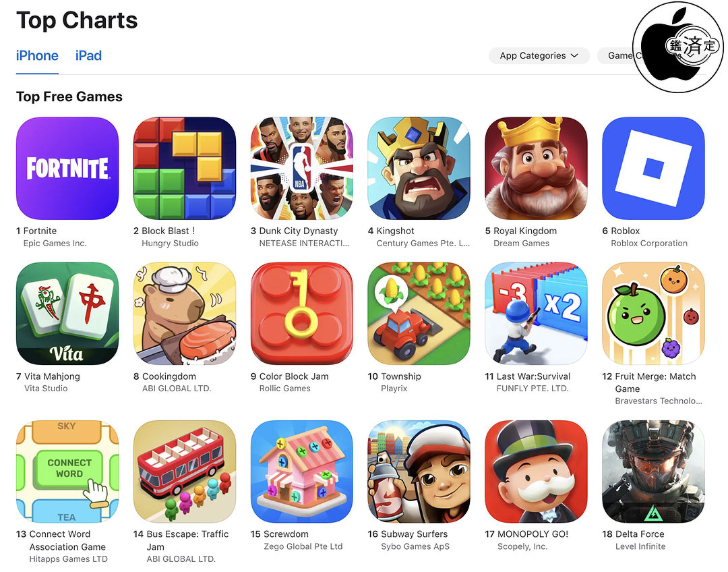Select the Subway Surfers icon
Image resolution: width=728 pixels, height=572 pixels.
click(x=419, y=471)
